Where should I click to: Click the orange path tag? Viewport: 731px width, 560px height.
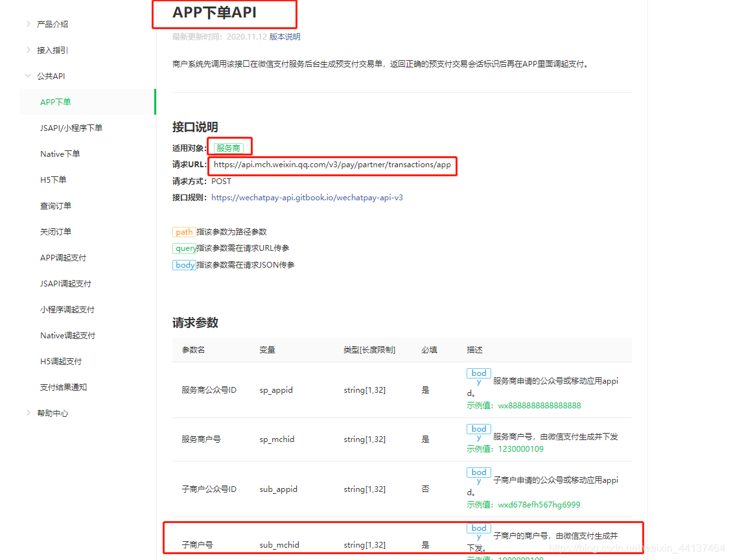(183, 232)
